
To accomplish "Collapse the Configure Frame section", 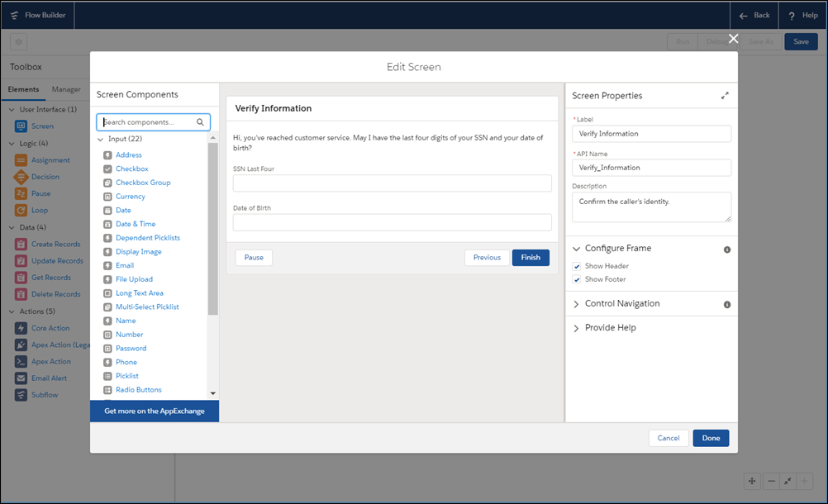I will pos(576,249).
